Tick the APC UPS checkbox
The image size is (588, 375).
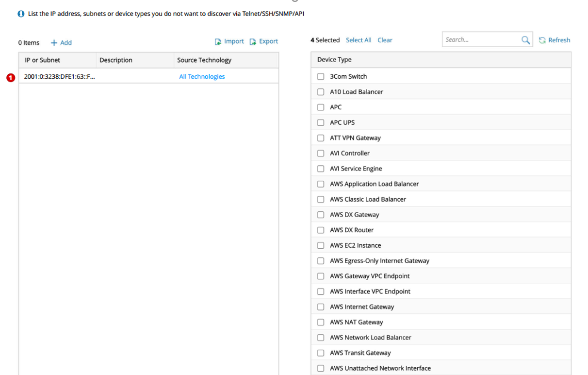point(321,122)
